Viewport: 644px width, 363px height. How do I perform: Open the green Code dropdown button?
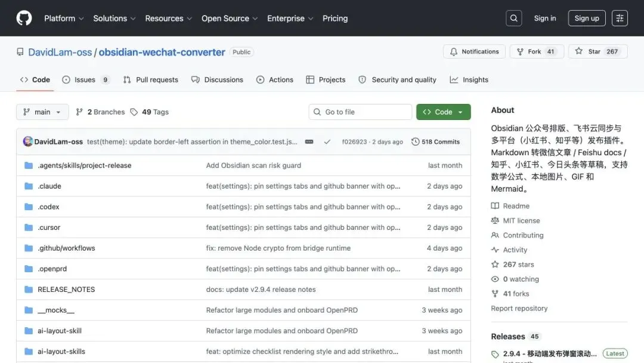point(443,112)
